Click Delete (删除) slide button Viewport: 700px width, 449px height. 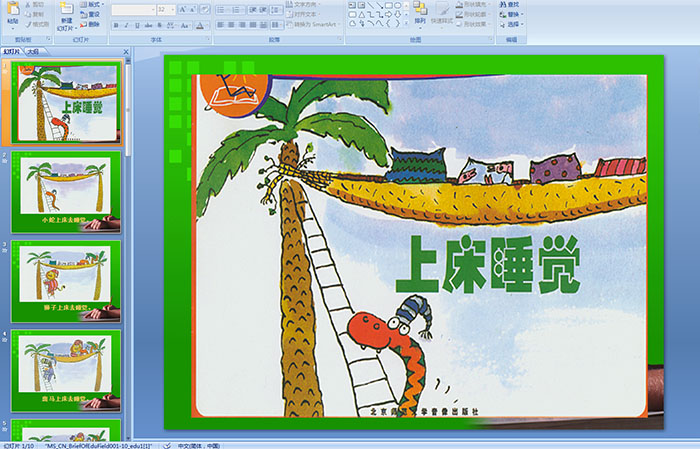(91, 24)
